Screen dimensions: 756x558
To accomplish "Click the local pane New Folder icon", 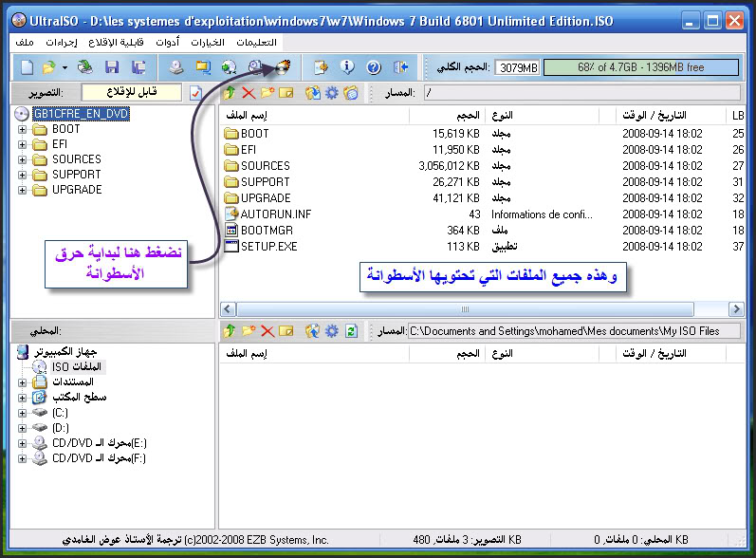I will (x=249, y=331).
